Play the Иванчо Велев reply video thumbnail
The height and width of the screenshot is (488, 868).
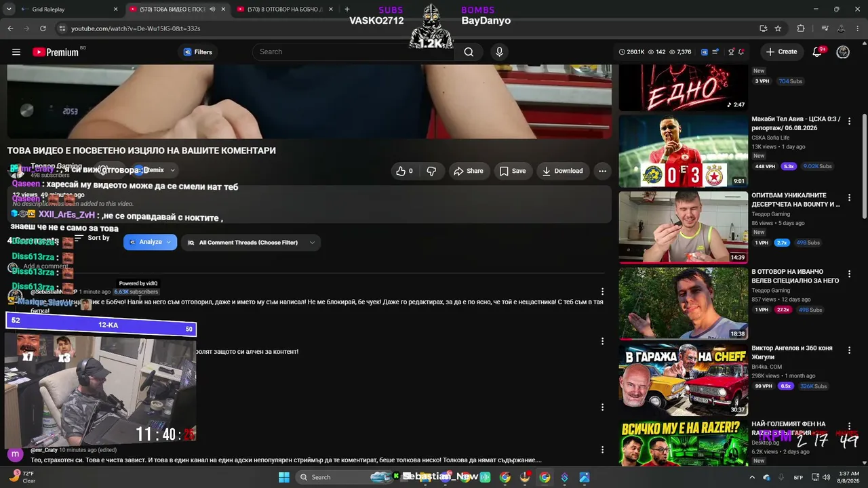pos(683,304)
